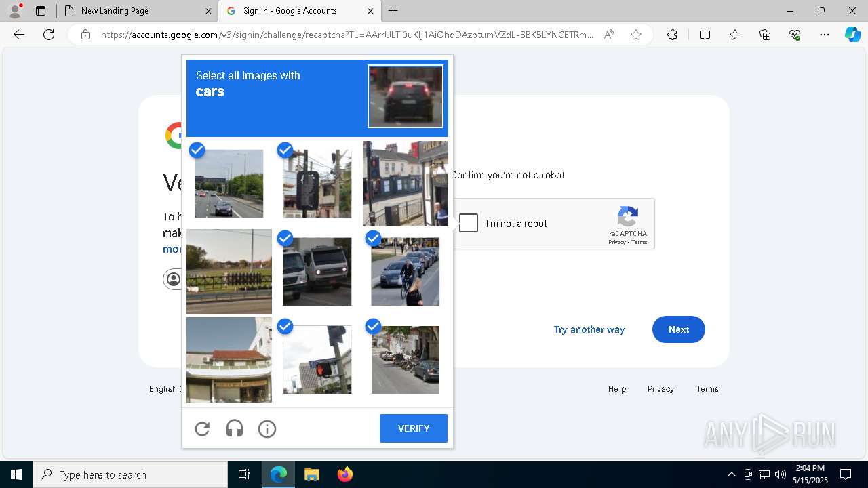Close the Sign in - Google Accounts tab
Image resolution: width=868 pixels, height=488 pixels.
pyautogui.click(x=370, y=11)
